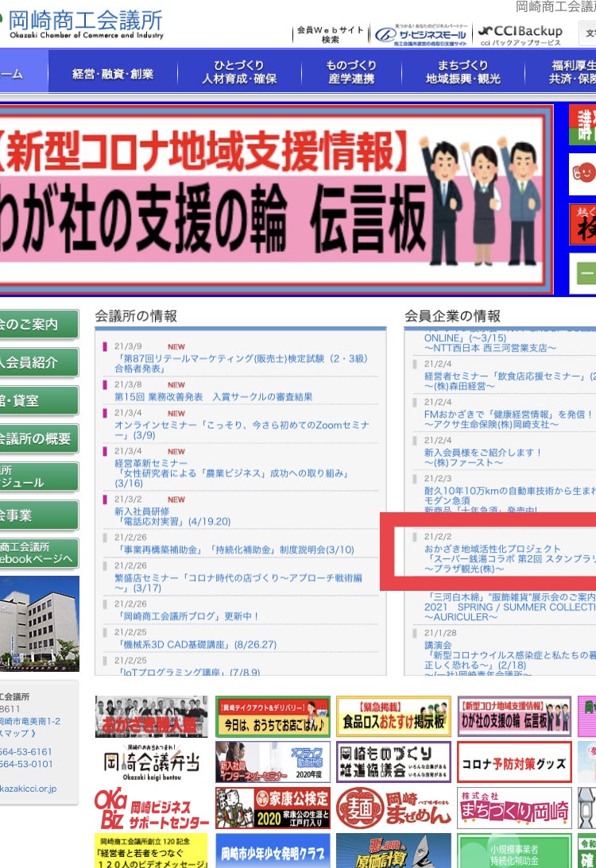Image resolution: width=596 pixels, height=868 pixels.
Task: Open the 経営・融資・創業 navigation menu
Action: pos(113,73)
